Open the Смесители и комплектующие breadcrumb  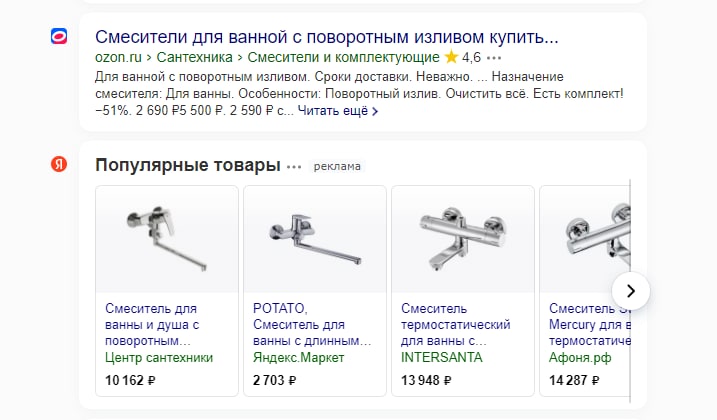click(343, 57)
